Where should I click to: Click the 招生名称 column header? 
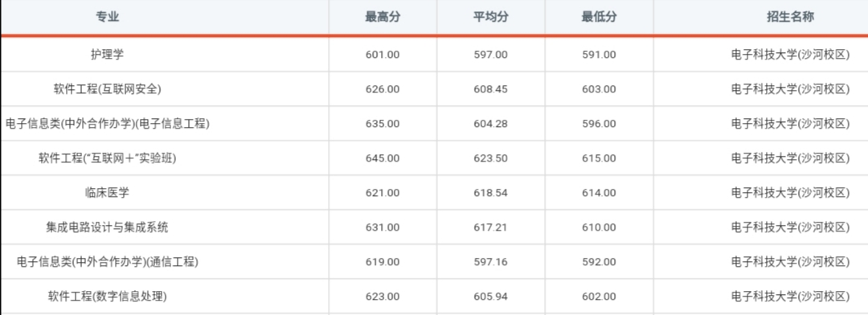point(790,17)
